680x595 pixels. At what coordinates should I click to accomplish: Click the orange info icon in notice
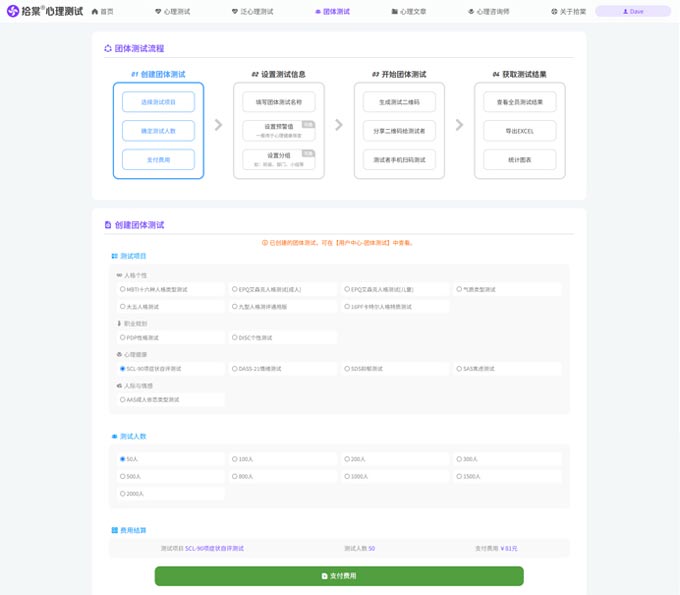click(265, 243)
